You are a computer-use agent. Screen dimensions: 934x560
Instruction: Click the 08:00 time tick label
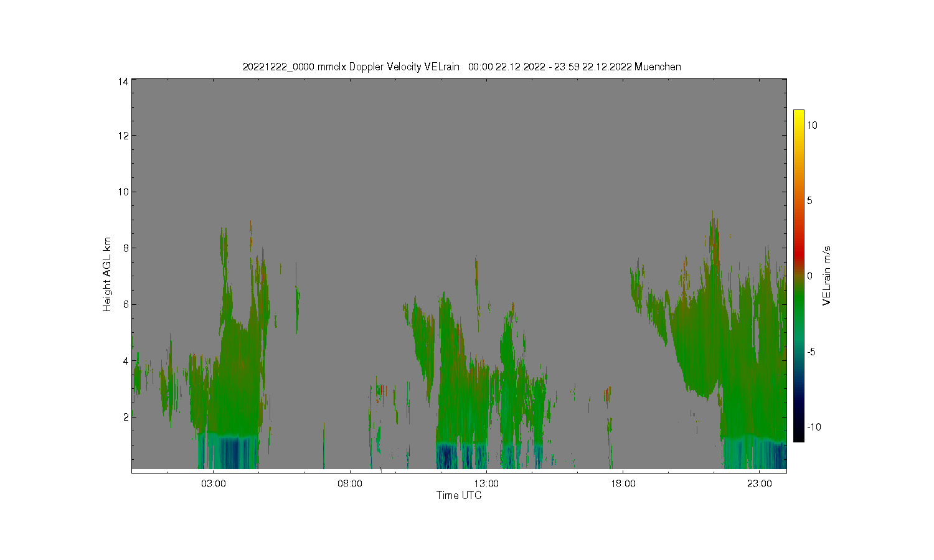pyautogui.click(x=350, y=483)
